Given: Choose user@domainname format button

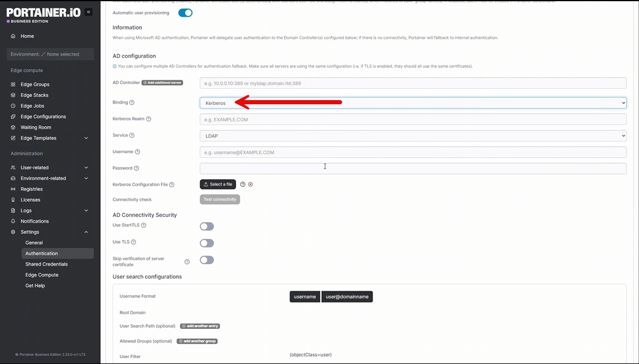Looking at the screenshot, I should tap(347, 297).
